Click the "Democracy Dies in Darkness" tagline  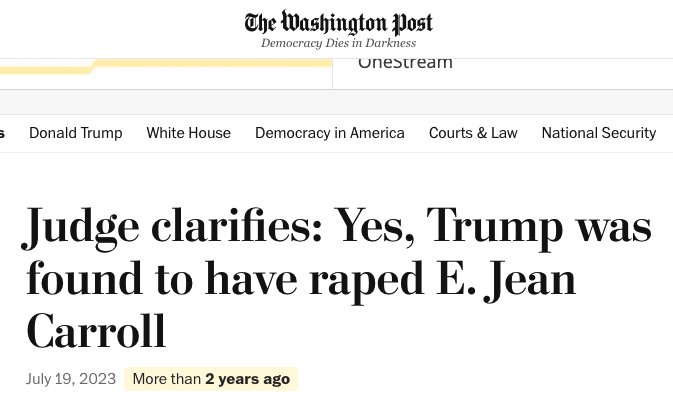pyautogui.click(x=338, y=44)
